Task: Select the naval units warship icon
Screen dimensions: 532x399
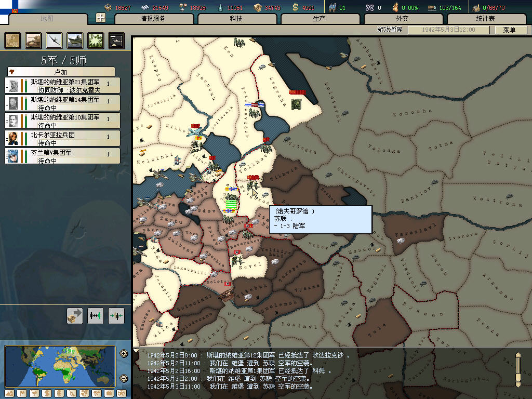Action: click(75, 41)
